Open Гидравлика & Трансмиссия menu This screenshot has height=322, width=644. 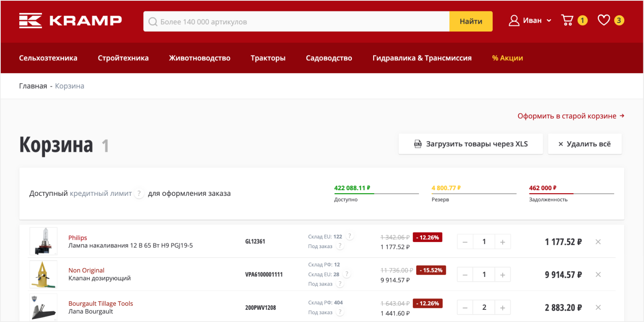[x=422, y=58]
